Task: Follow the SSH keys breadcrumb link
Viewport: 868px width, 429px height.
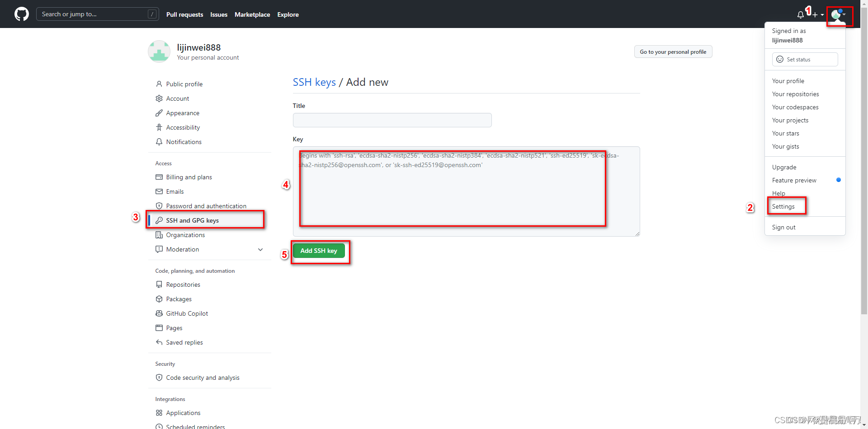Action: (x=314, y=82)
